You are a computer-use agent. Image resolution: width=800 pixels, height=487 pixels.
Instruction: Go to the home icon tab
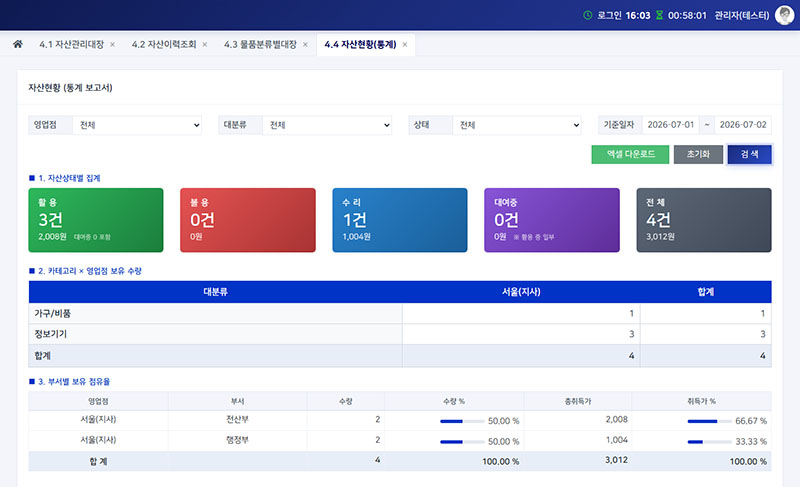pyautogui.click(x=17, y=44)
